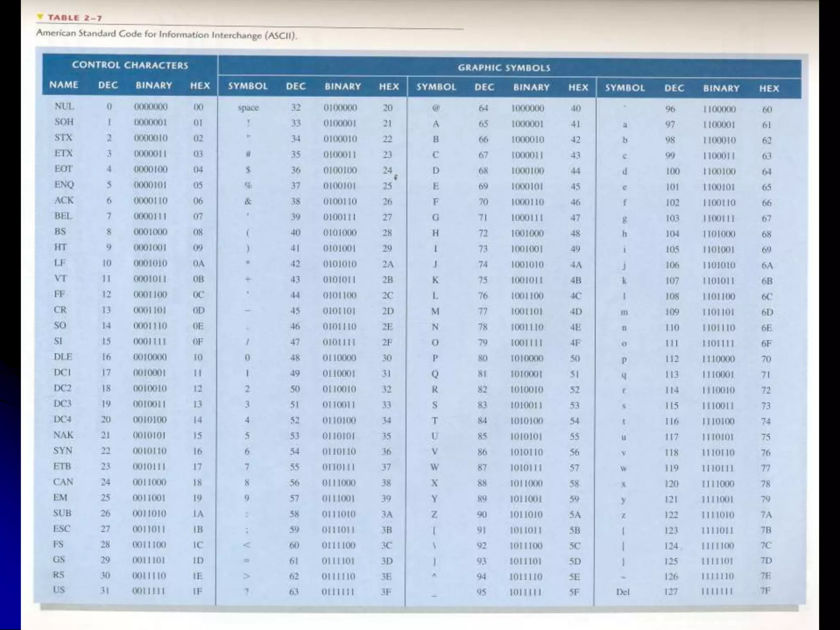Click the binary value 0011111 for US
The height and width of the screenshot is (630, 840).
[x=148, y=591]
